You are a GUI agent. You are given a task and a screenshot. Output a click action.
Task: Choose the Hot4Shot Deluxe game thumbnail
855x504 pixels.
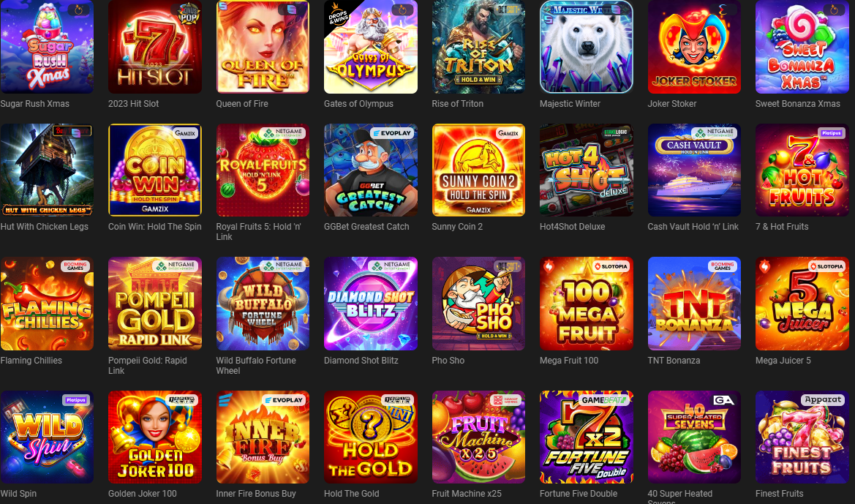tap(586, 170)
